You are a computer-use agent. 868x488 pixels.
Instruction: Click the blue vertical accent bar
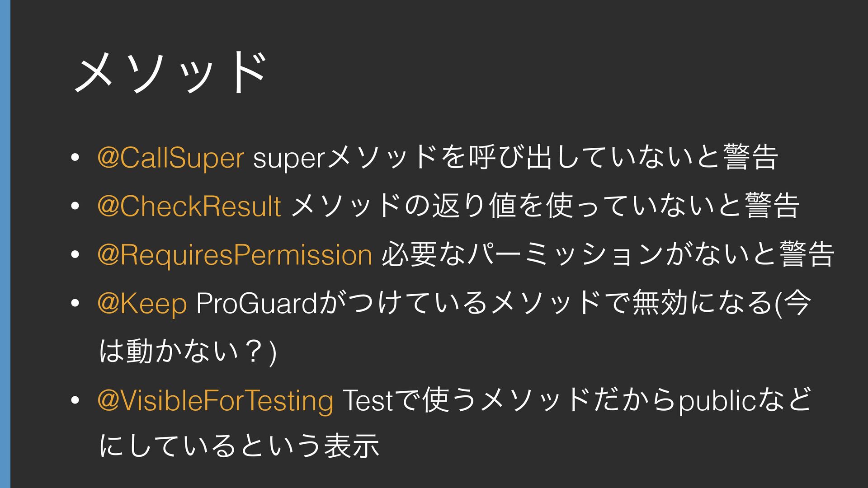coord(5,244)
